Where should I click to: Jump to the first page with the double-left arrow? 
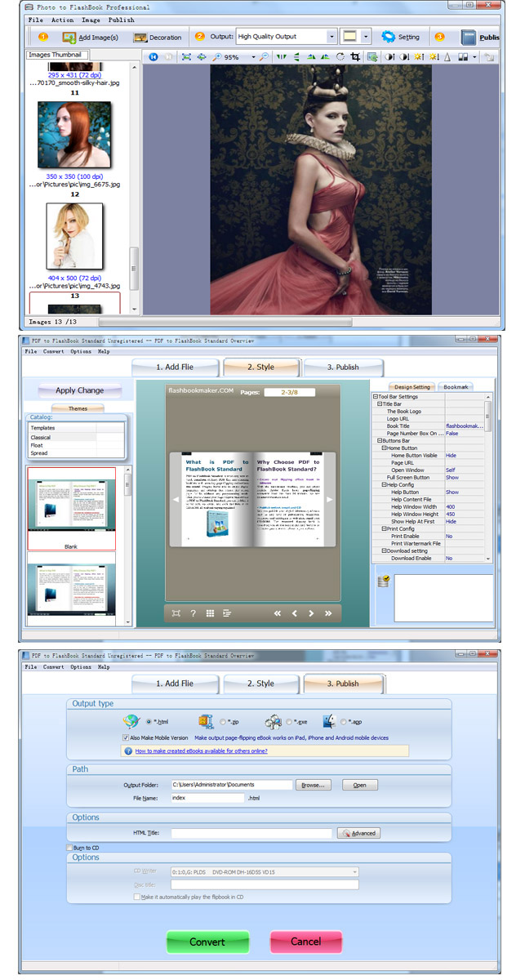point(277,612)
